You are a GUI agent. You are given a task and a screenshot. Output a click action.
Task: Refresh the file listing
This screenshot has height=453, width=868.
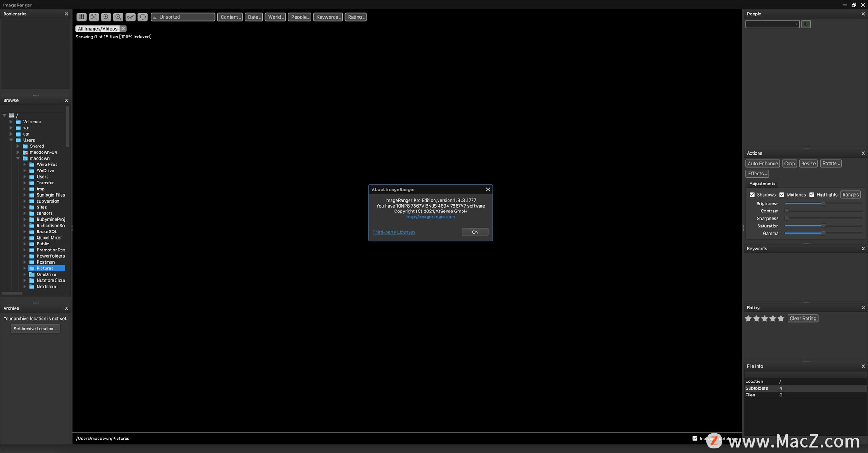142,17
